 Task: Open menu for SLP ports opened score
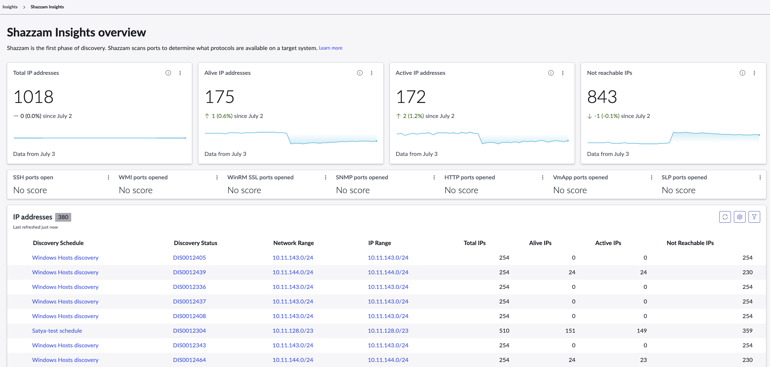point(760,177)
